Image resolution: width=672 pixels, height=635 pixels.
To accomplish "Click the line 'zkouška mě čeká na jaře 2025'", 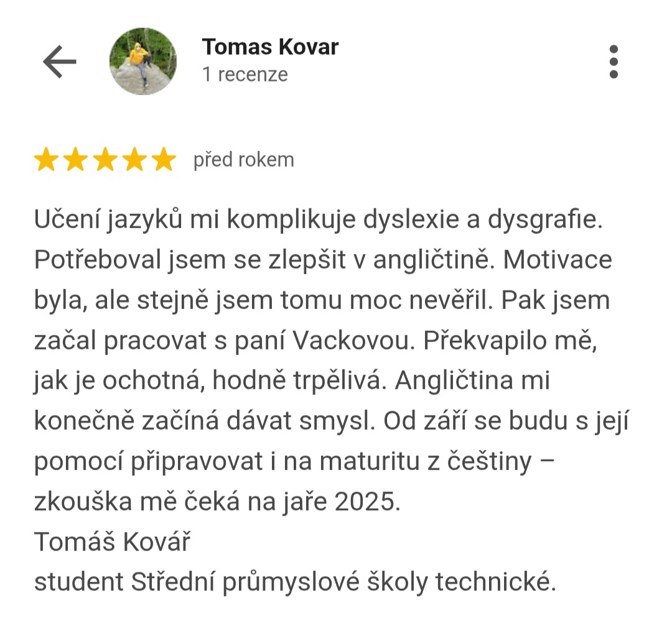I will click(217, 502).
